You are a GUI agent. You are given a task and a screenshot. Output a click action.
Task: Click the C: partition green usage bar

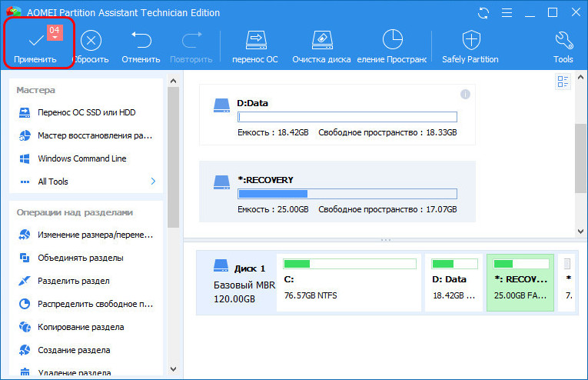350,264
